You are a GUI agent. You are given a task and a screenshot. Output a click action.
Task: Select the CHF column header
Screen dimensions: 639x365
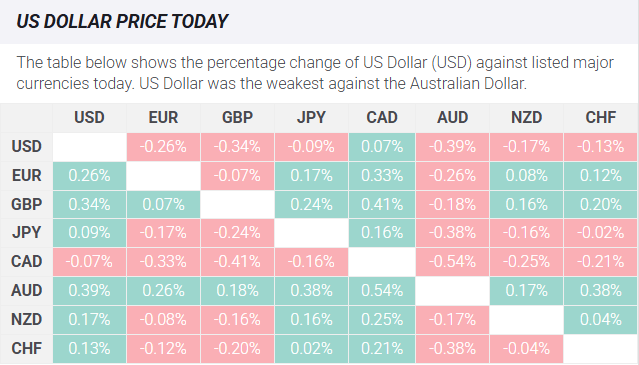pos(601,118)
